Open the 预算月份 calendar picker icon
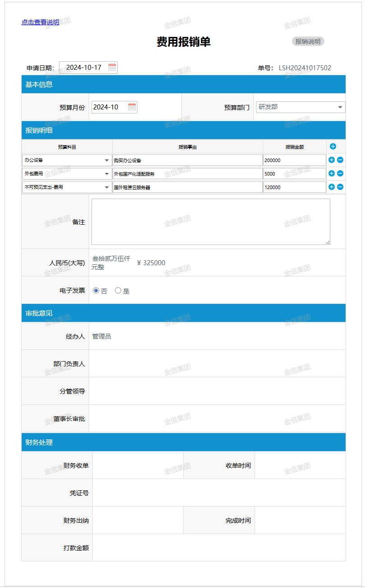 pos(132,107)
